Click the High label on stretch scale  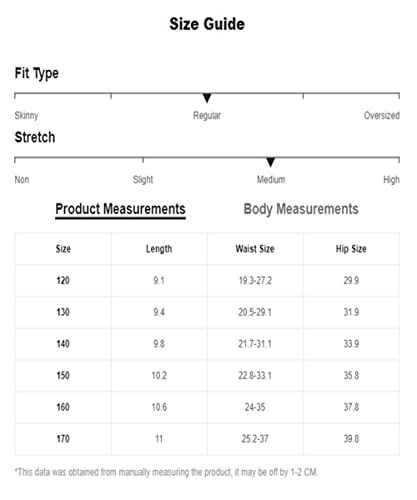coord(391,180)
